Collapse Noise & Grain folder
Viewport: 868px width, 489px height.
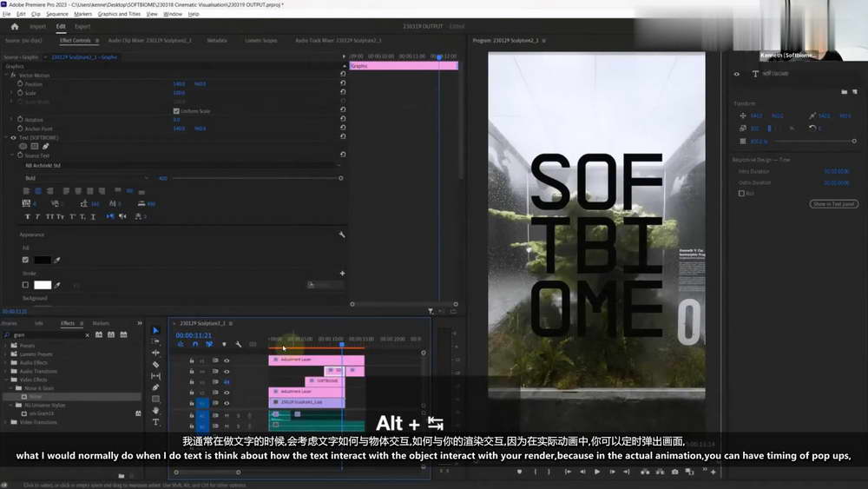point(10,388)
